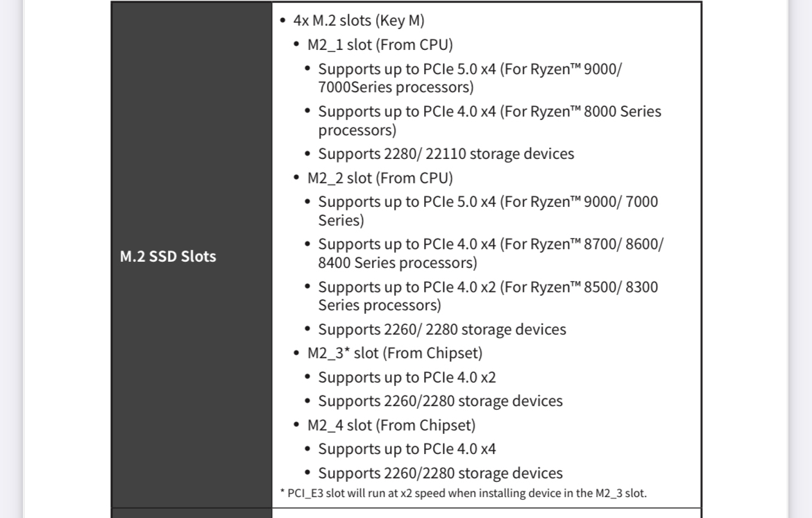Click M2_4 "Supports up to PCIe 4.0 x4" line
Viewport: 812px width, 518px height.
407,449
